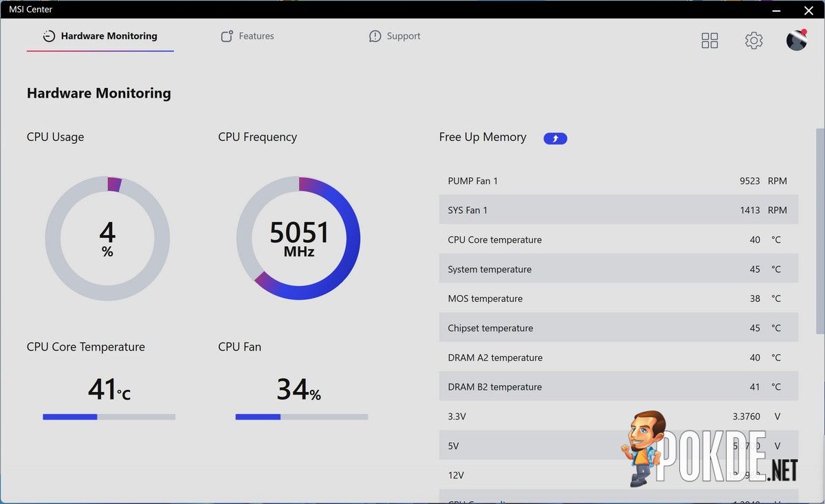Open the apps grid view icon

point(709,41)
